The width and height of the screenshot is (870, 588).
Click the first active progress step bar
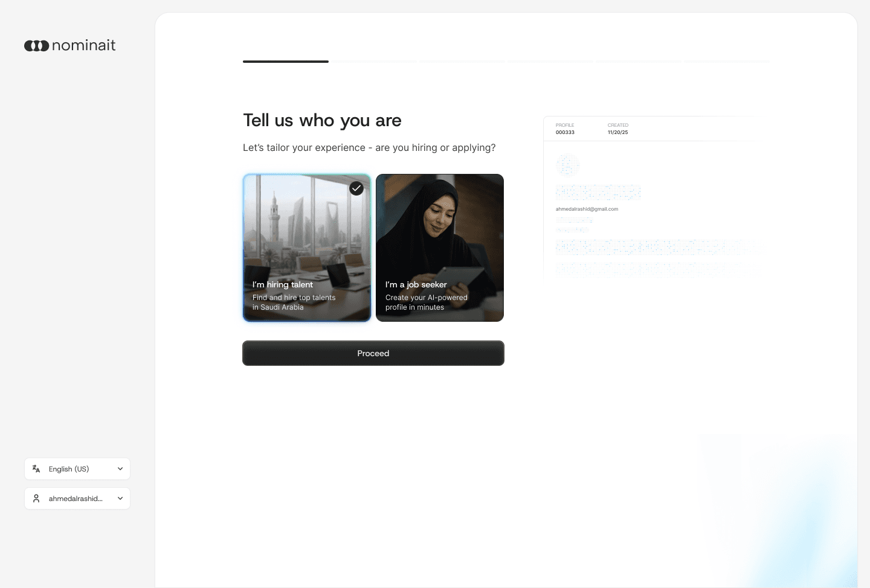286,62
